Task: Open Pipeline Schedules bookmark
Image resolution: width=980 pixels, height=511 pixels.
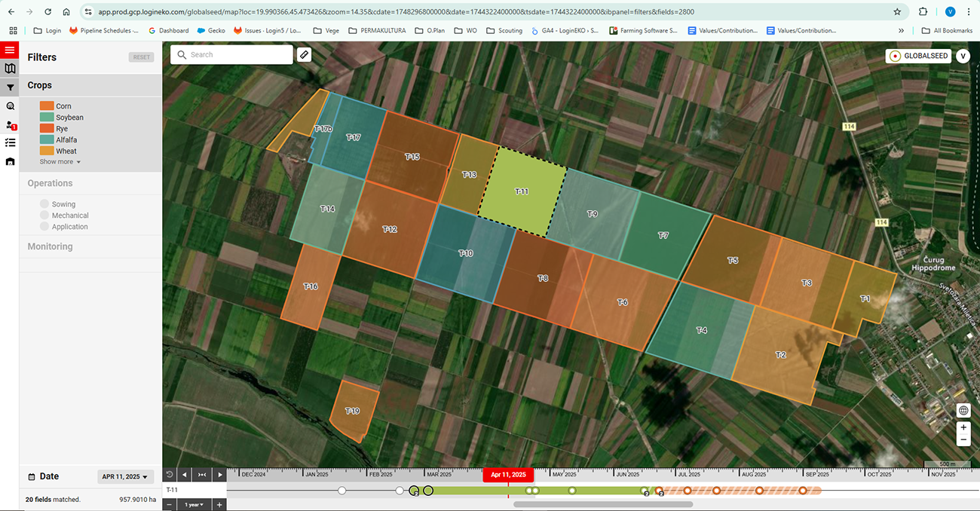Action: pyautogui.click(x=104, y=31)
